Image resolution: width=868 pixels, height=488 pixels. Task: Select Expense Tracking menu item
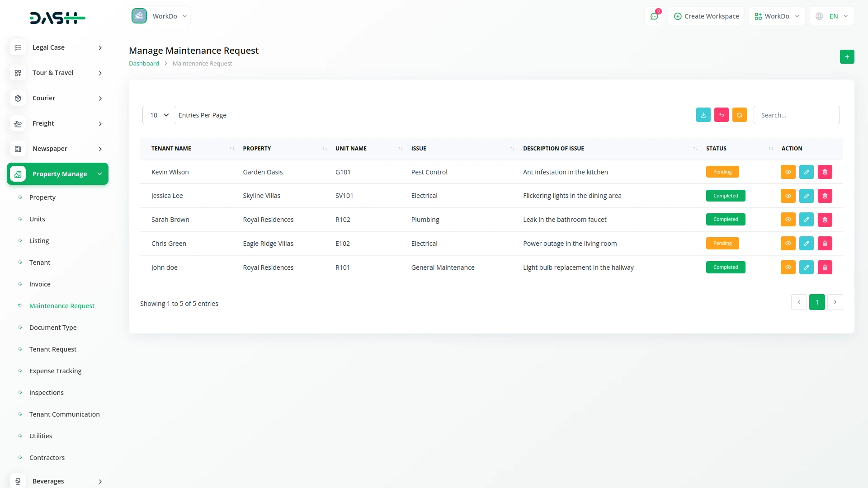tap(55, 371)
